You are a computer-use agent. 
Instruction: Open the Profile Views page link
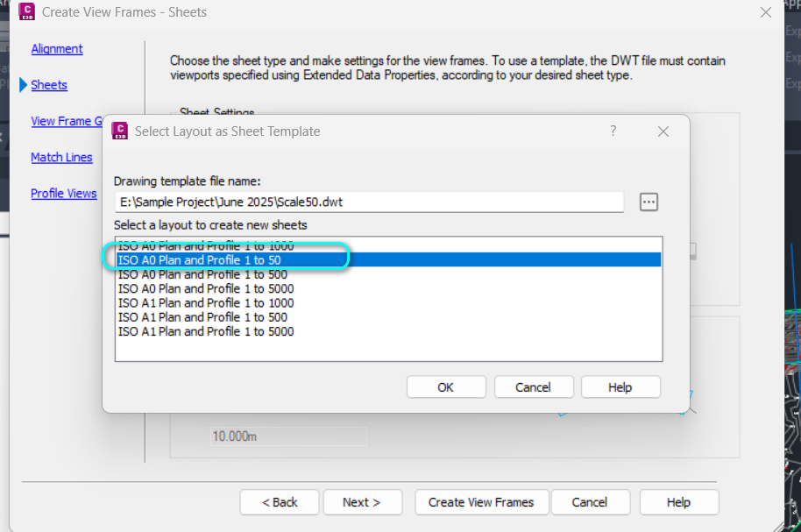[64, 193]
